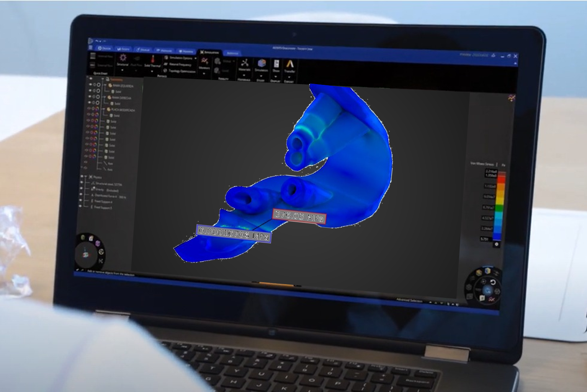Click Advanced Selection in the status bar
This screenshot has width=587, height=392.
[409, 301]
